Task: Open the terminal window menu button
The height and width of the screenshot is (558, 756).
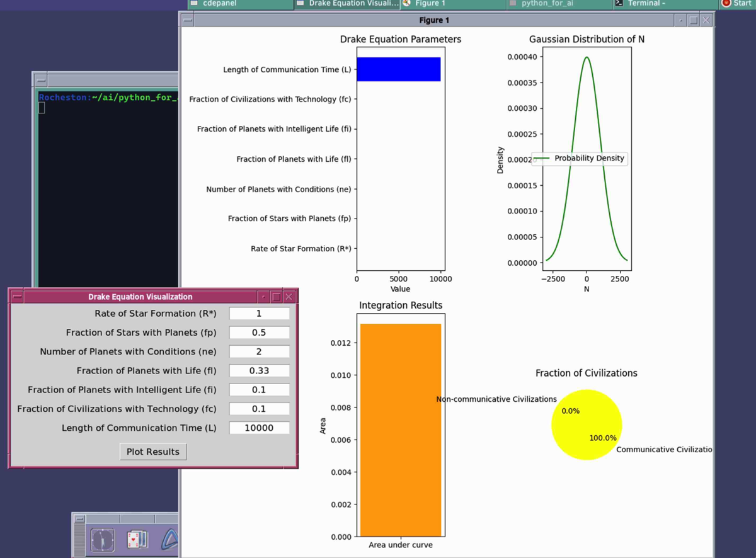Action: click(x=41, y=81)
